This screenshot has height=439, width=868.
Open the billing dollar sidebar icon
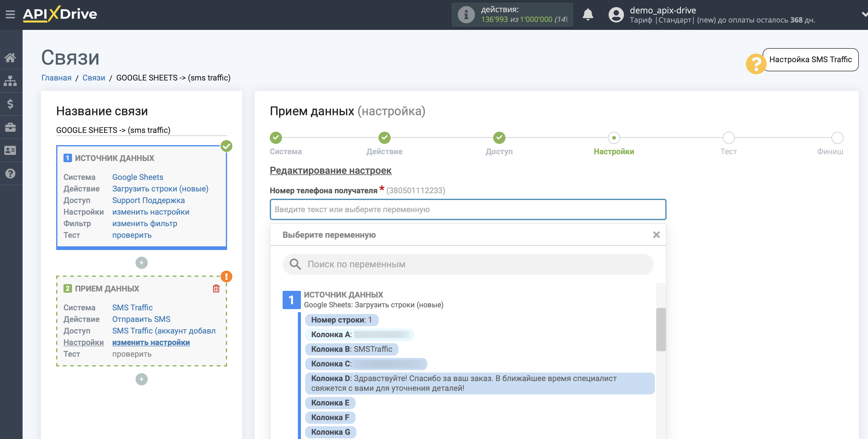click(10, 104)
